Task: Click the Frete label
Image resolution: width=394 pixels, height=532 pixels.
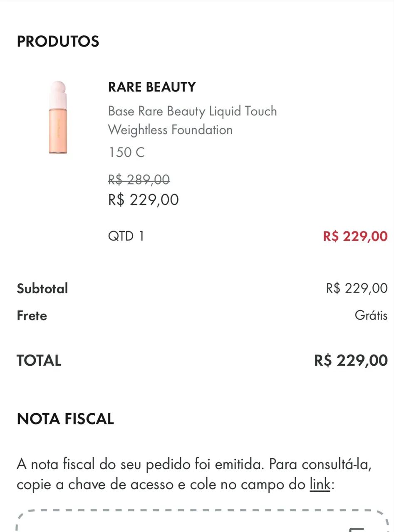Action: (x=32, y=315)
